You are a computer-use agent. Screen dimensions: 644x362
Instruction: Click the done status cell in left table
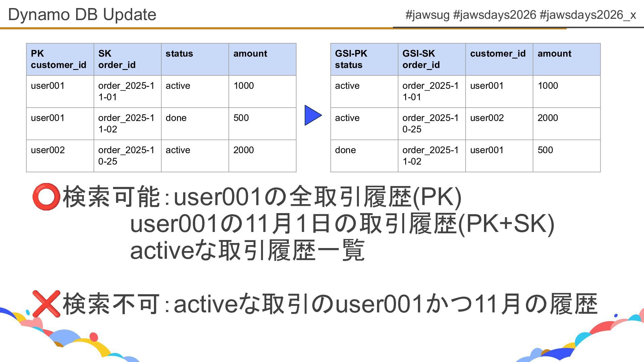pyautogui.click(x=195, y=123)
